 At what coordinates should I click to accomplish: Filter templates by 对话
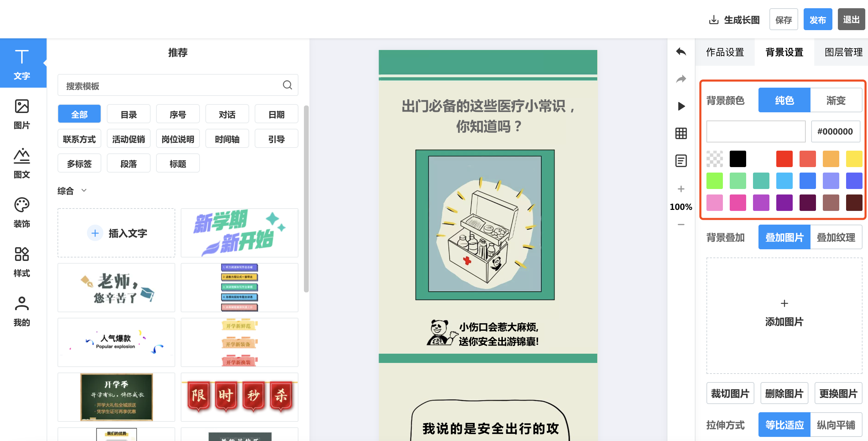tap(227, 114)
